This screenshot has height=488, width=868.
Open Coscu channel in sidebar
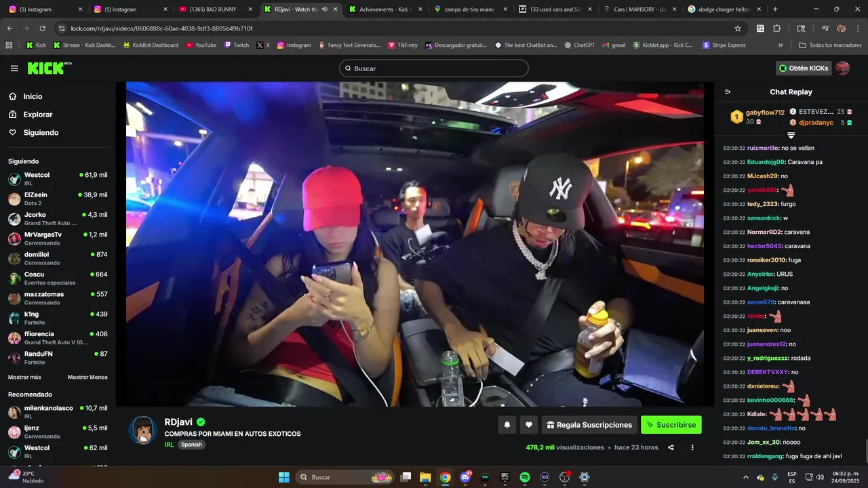[x=58, y=278]
